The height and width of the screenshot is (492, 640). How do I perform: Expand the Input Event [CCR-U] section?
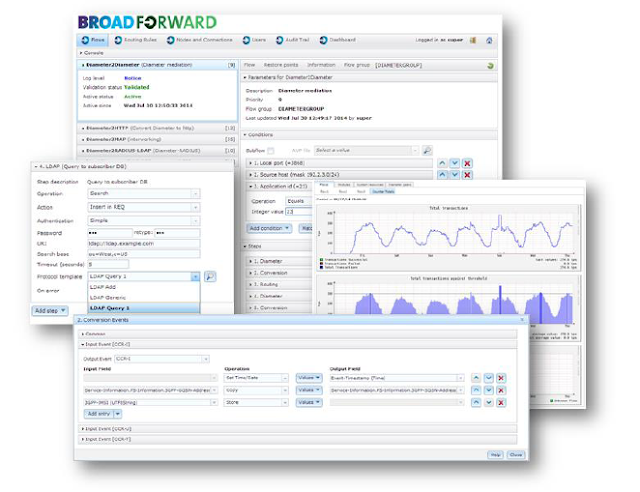[298, 429]
